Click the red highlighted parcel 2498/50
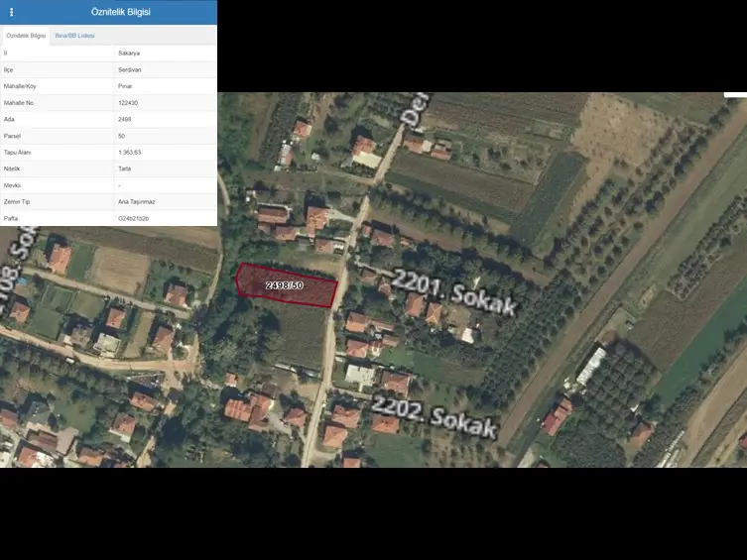 (287, 285)
